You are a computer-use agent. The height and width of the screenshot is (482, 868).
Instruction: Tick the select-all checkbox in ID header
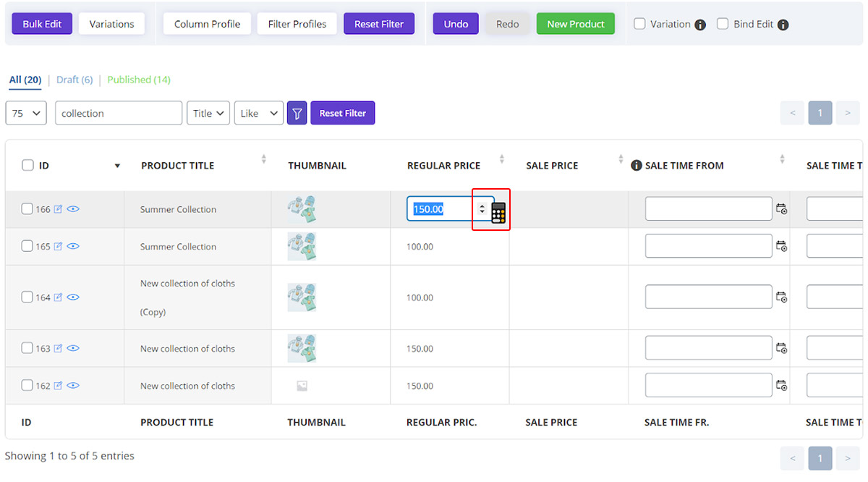coord(27,165)
